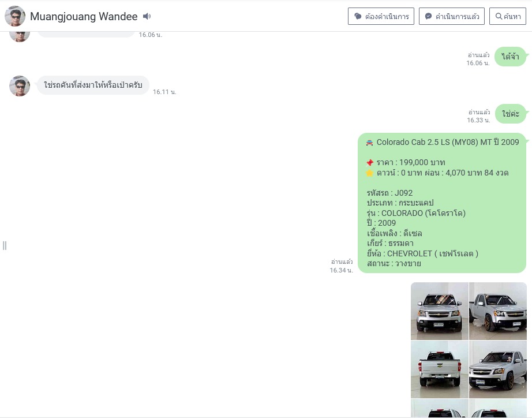Click the car emoji before Colorado Cab
The image size is (532, 418).
pyautogui.click(x=369, y=143)
